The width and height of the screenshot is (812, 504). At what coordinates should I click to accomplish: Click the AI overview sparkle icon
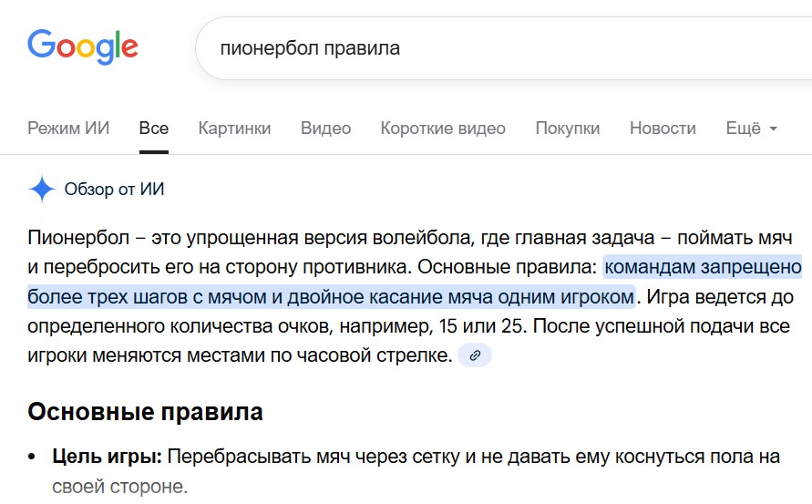pos(42,189)
